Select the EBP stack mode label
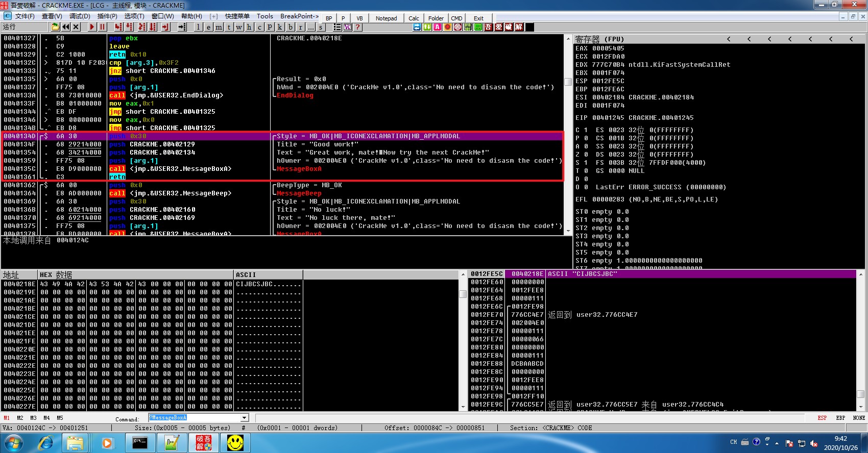Screen dimensions: 868x453 click(840, 418)
